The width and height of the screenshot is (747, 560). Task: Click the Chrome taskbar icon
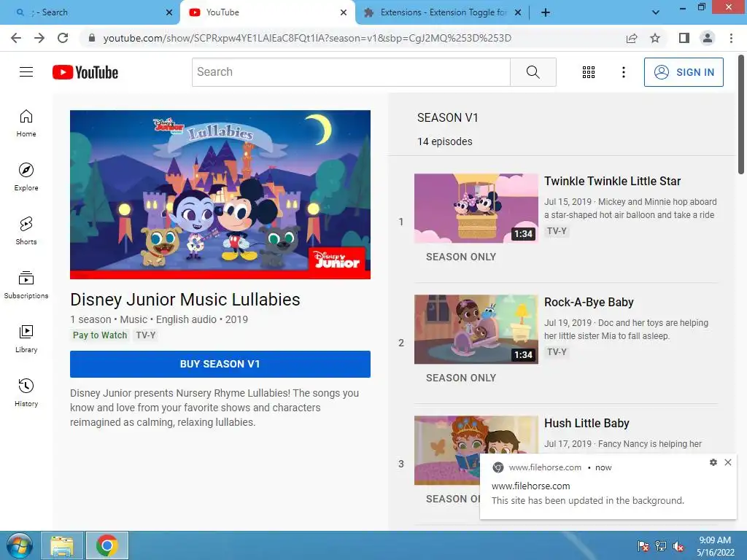pyautogui.click(x=107, y=545)
